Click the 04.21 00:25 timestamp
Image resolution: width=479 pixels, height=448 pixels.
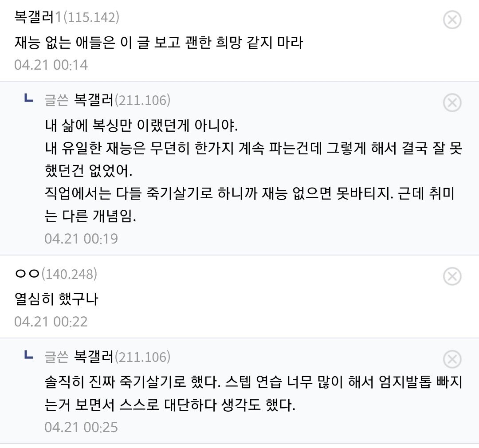click(81, 427)
